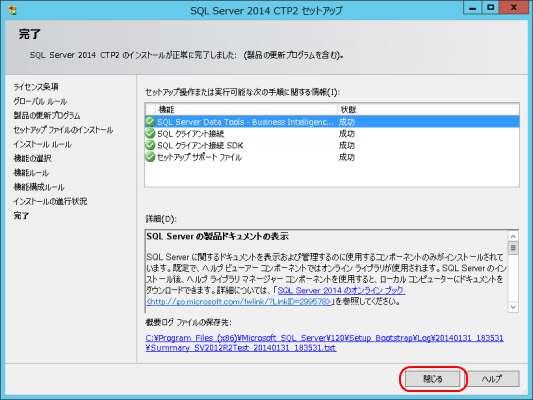Click the 機能ルール step in sidebar
533x400 pixels.
click(x=31, y=173)
